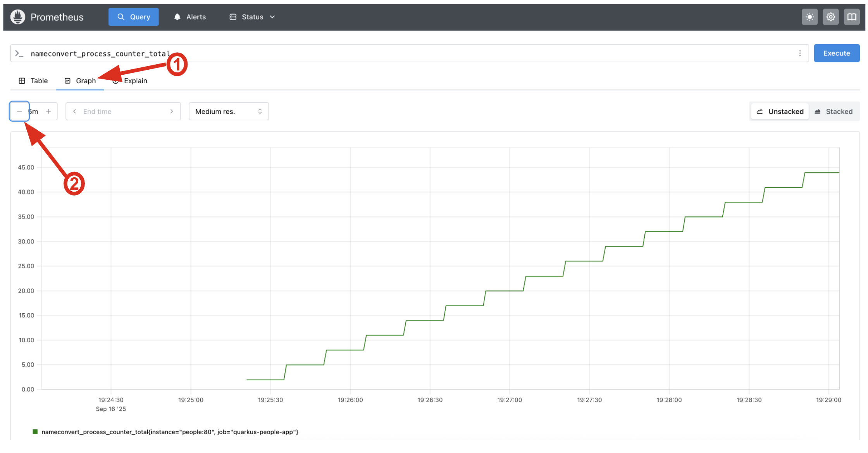Screen dimensions: 868x453
Task: Open settings via the gear icon
Action: [830, 17]
